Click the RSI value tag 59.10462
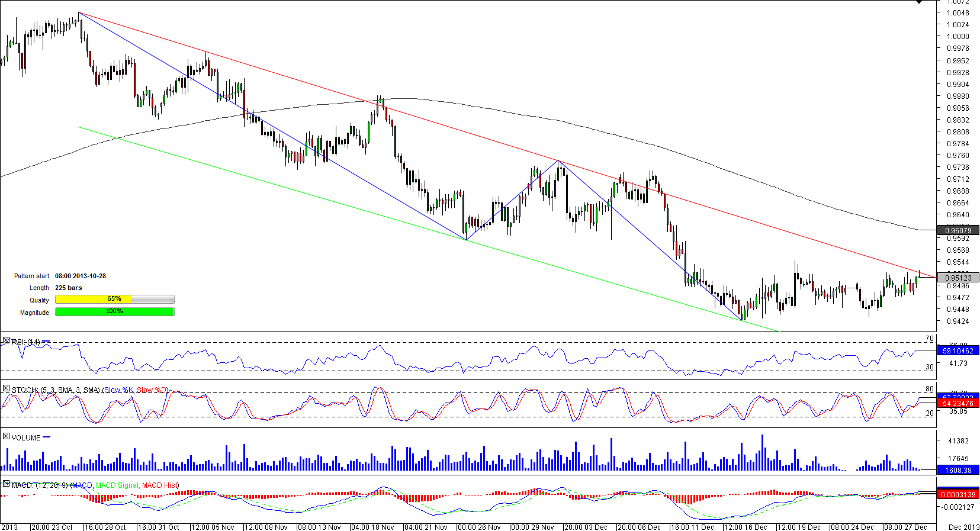Viewport: 980px width, 531px height. [x=957, y=351]
